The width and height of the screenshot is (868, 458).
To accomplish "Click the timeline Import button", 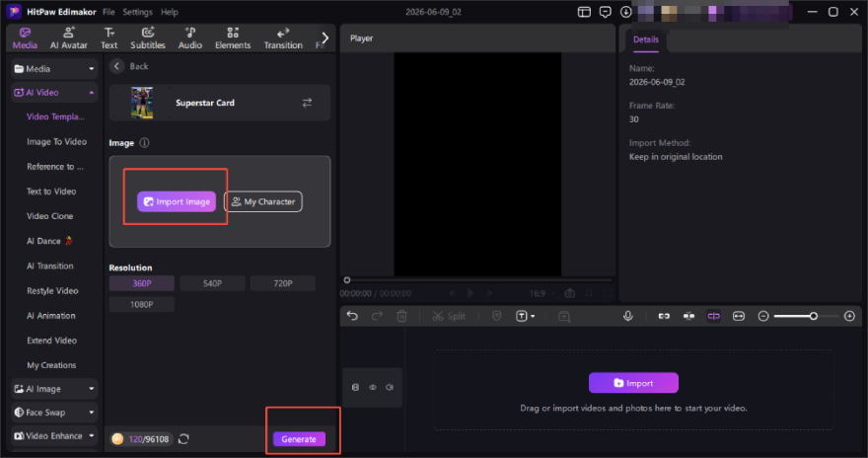I will pos(634,383).
